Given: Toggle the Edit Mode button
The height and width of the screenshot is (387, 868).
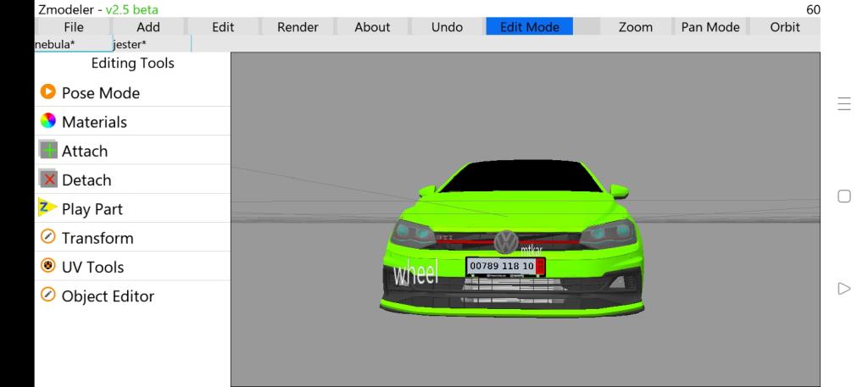Looking at the screenshot, I should point(530,26).
